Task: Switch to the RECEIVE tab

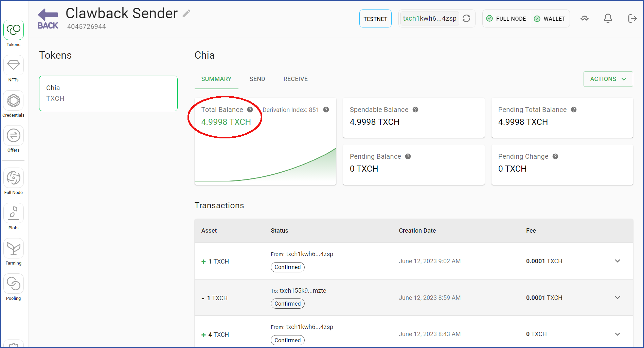Action: (x=296, y=79)
